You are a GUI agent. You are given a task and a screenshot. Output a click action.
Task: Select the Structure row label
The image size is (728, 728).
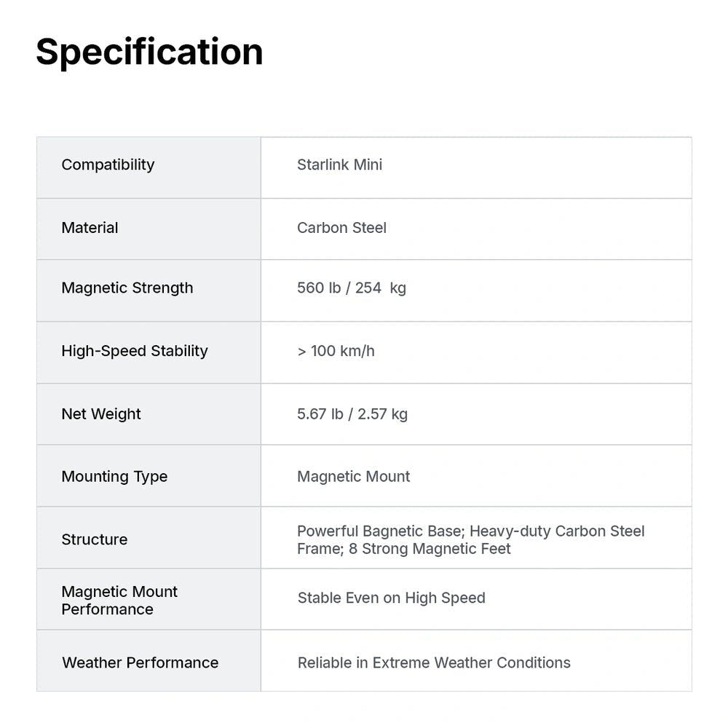94,539
